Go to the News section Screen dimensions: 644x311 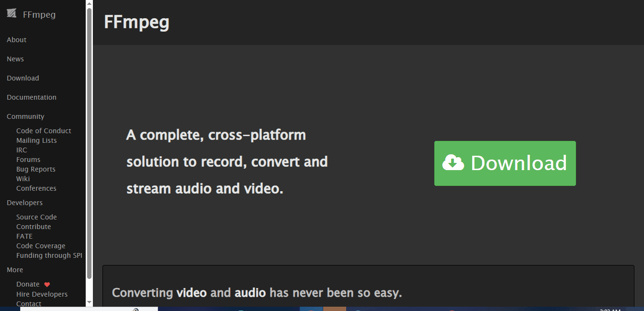15,59
